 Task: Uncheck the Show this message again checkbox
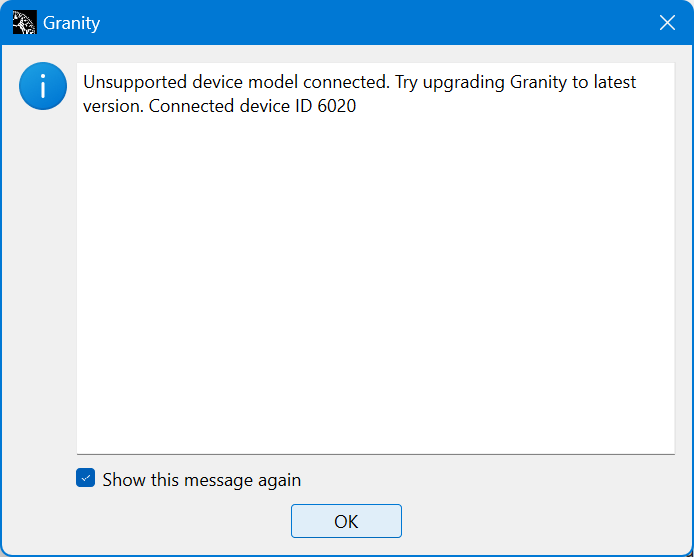85,478
